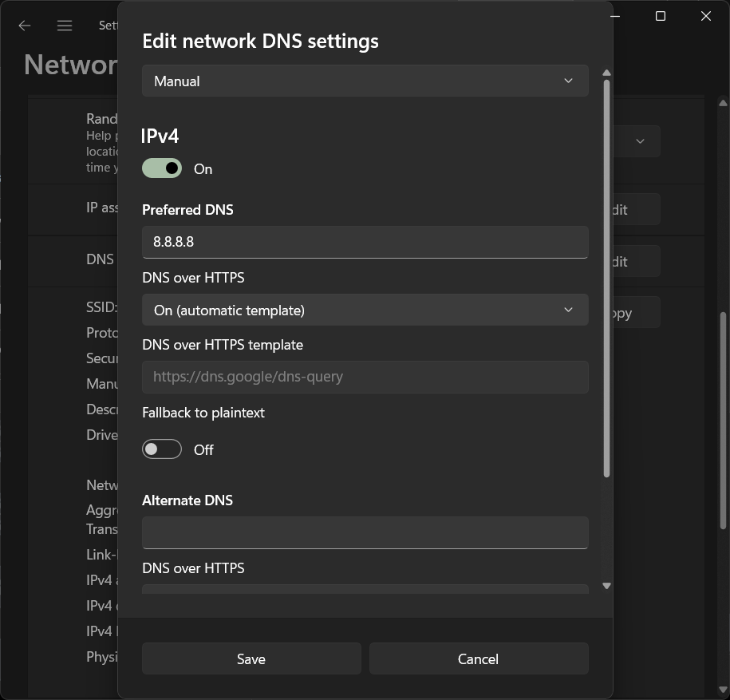Turn off the IPv4 toggle
This screenshot has height=700, width=730.
click(x=162, y=168)
